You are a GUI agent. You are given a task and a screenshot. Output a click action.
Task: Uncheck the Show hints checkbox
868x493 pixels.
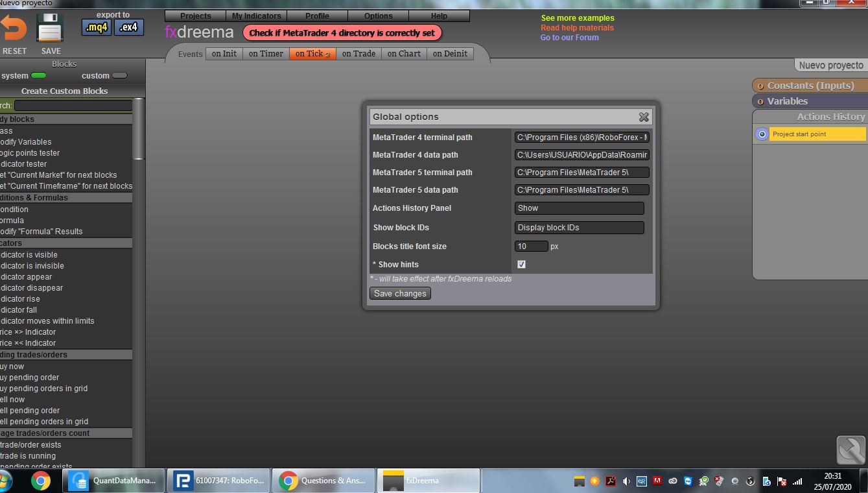click(x=521, y=265)
